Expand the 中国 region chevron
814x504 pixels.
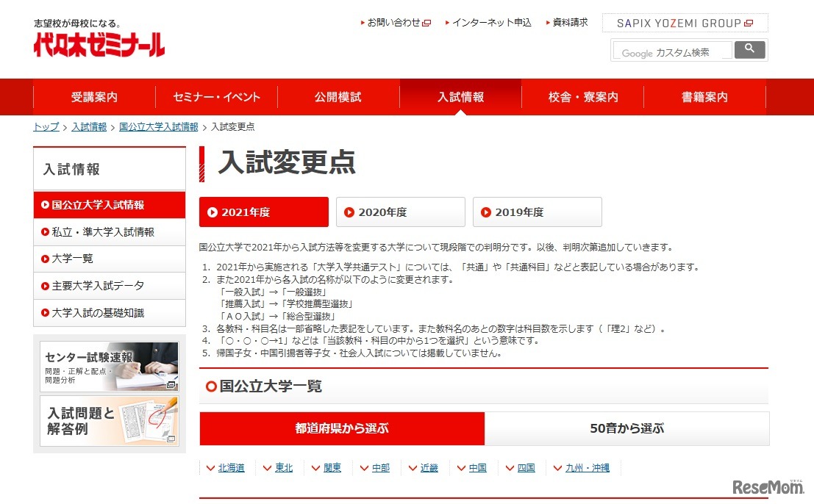point(462,467)
